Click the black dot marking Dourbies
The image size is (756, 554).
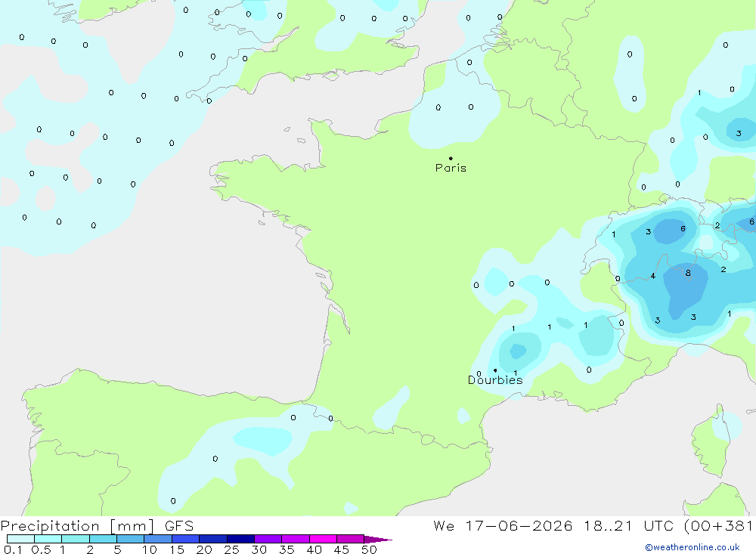click(x=495, y=370)
